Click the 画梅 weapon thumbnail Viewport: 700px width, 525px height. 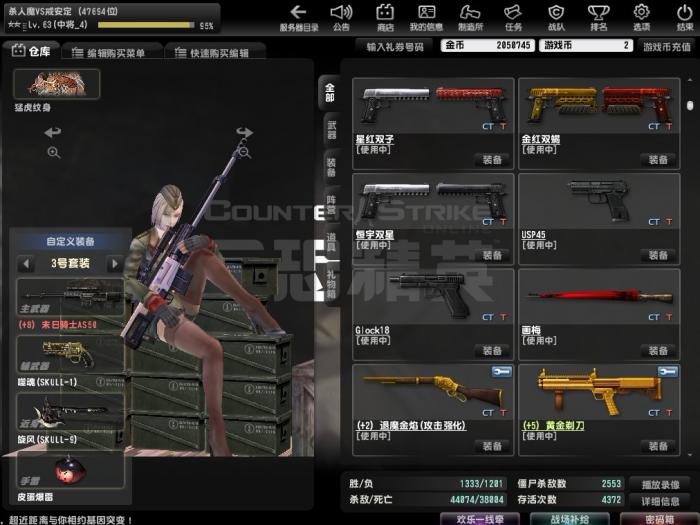tap(599, 296)
